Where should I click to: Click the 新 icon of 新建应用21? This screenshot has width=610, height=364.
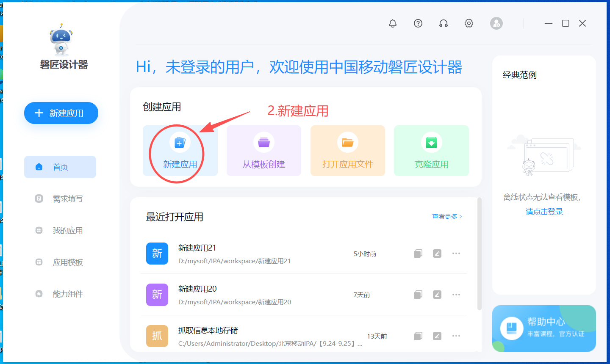[x=157, y=254]
